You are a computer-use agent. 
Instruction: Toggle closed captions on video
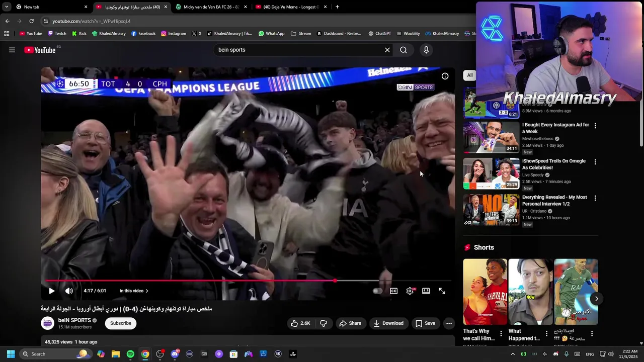click(394, 291)
